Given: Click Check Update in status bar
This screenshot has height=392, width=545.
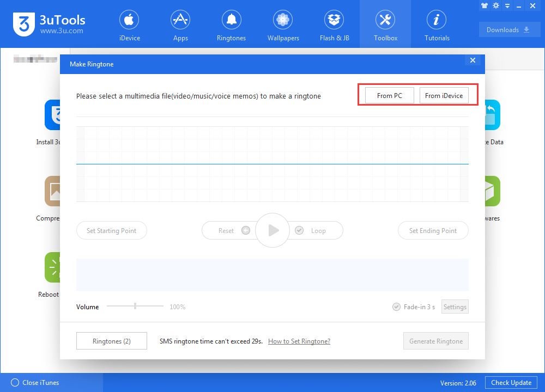Looking at the screenshot, I should (x=511, y=383).
